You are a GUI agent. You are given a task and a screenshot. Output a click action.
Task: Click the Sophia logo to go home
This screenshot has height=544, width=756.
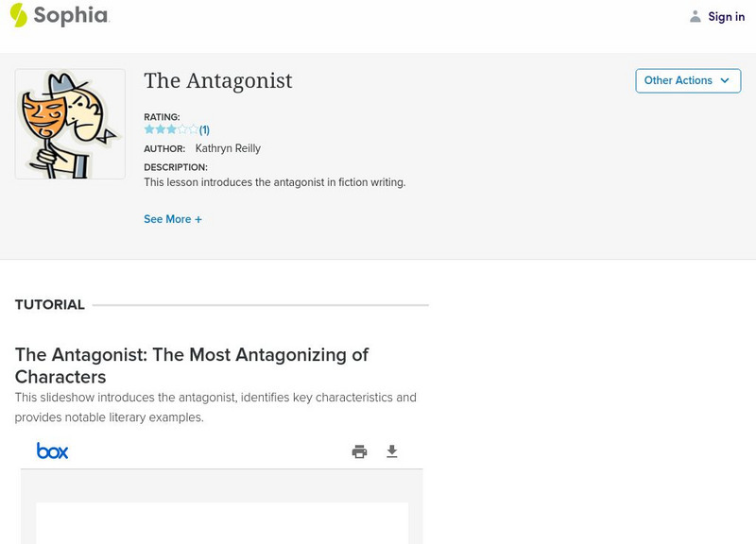click(59, 16)
